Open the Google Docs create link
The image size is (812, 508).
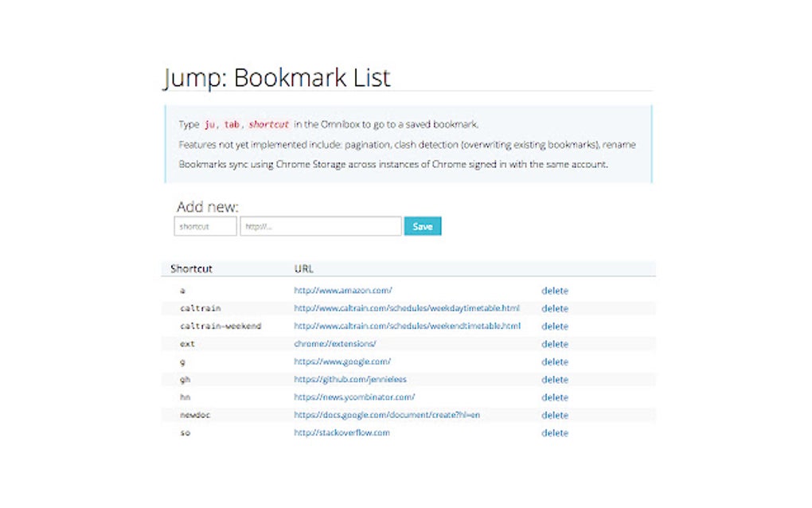[386, 415]
